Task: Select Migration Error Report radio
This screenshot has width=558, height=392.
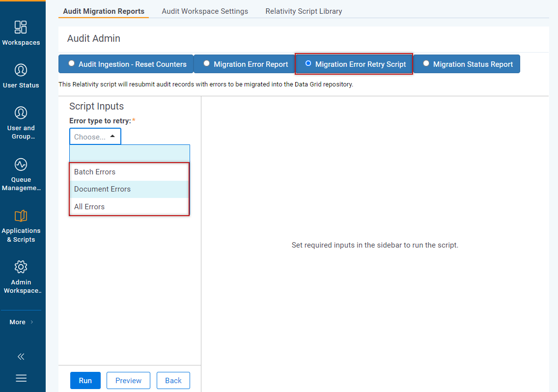Action: [206, 63]
